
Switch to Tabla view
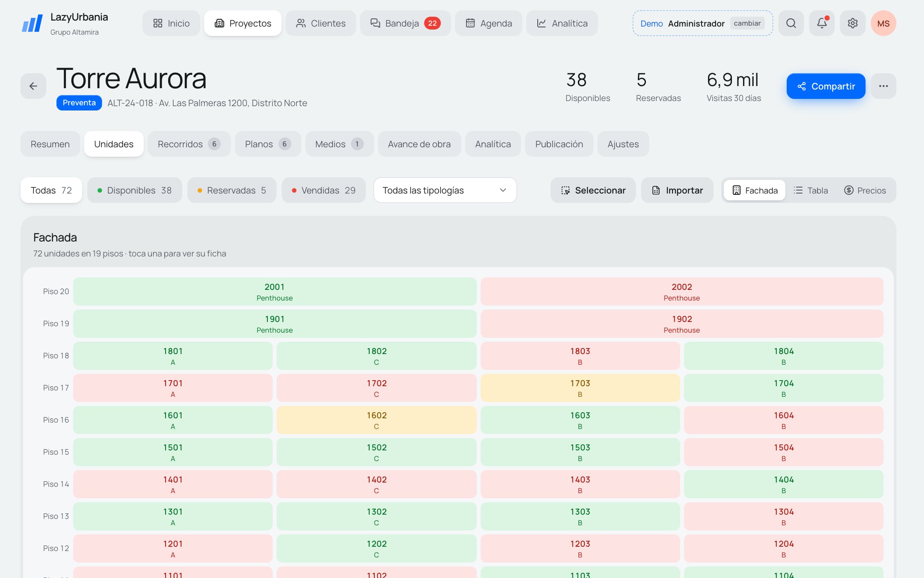[x=811, y=190]
